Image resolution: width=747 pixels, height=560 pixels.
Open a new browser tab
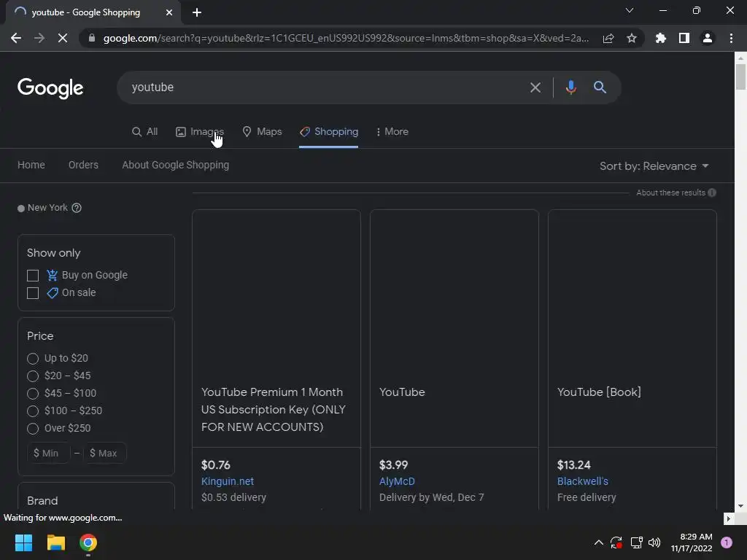click(197, 12)
